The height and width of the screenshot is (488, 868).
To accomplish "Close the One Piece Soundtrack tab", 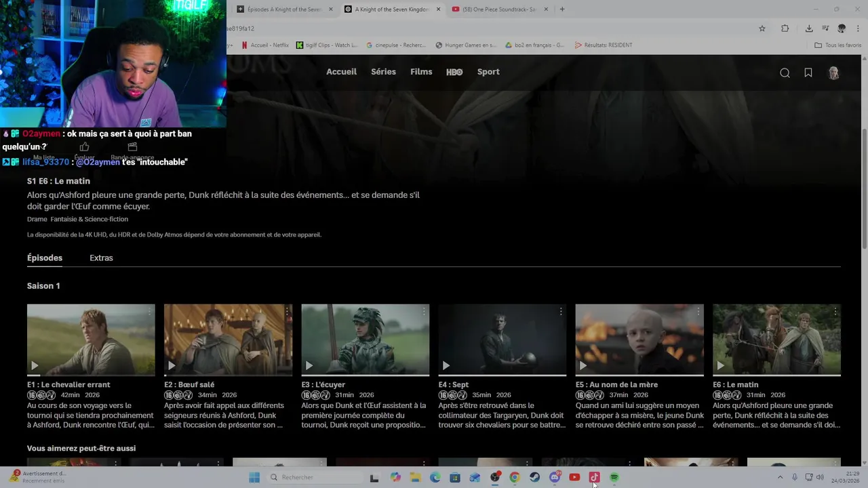I will tap(545, 9).
